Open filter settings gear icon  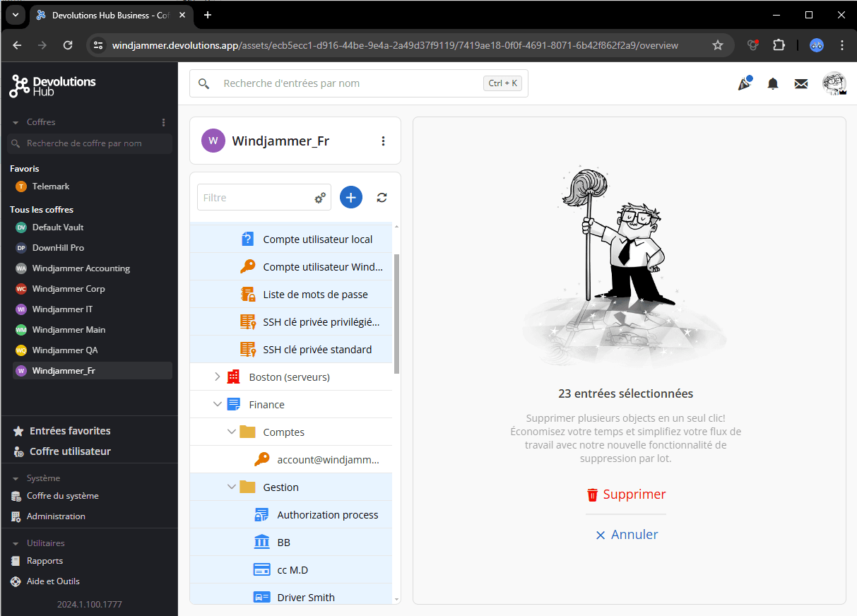pyautogui.click(x=320, y=199)
